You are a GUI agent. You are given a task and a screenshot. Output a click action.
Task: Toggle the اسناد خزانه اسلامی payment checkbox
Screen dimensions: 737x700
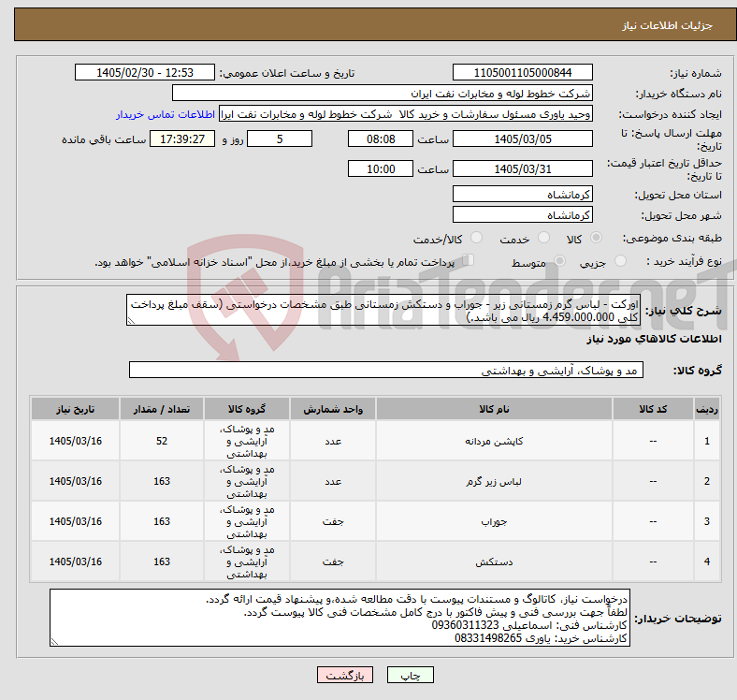click(469, 260)
